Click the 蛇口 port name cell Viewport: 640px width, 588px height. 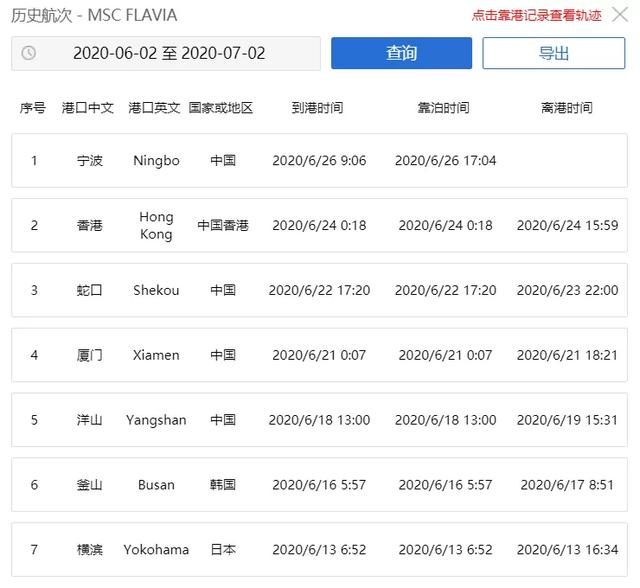90,290
